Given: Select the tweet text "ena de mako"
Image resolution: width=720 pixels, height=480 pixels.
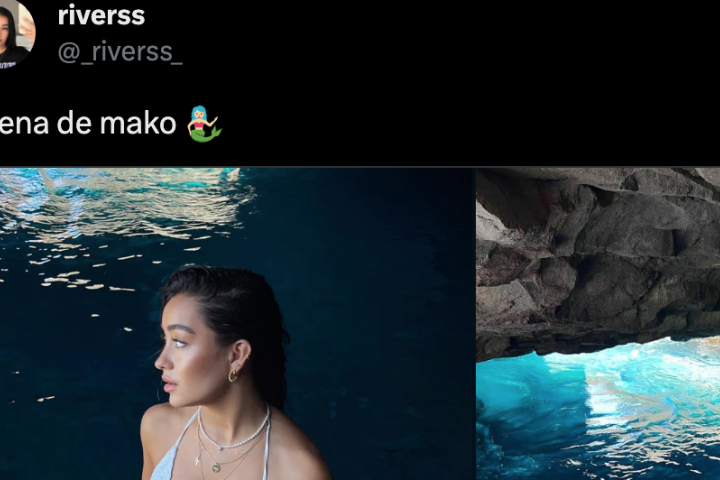Looking at the screenshot, I should pos(88,124).
